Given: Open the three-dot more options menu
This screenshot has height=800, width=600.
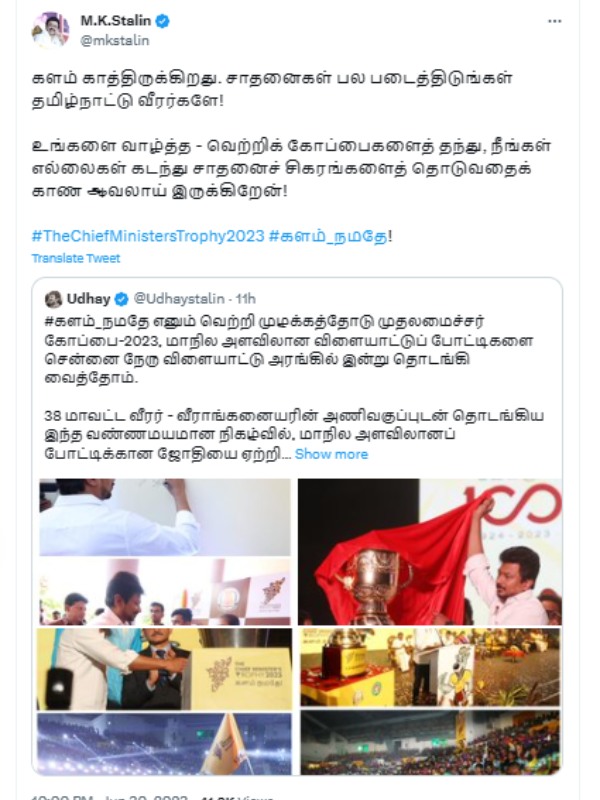Looking at the screenshot, I should [x=555, y=21].
